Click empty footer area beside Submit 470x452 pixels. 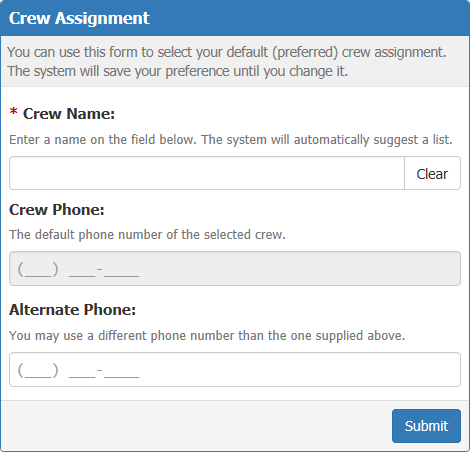click(x=197, y=426)
